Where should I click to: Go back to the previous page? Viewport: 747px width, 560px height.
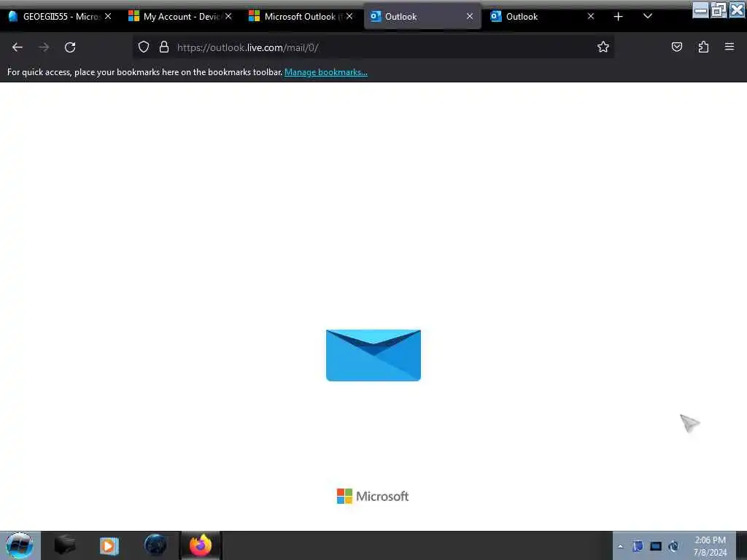coord(18,47)
